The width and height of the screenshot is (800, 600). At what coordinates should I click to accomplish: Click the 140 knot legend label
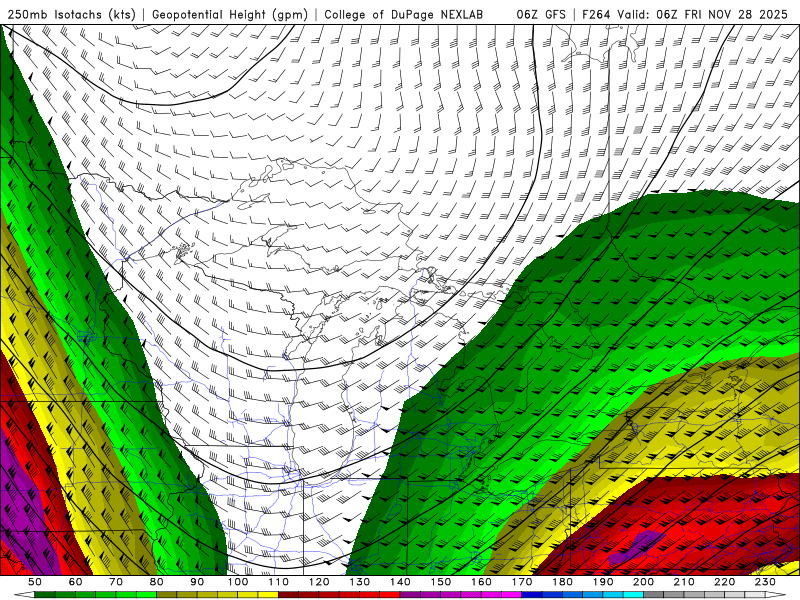(400, 582)
